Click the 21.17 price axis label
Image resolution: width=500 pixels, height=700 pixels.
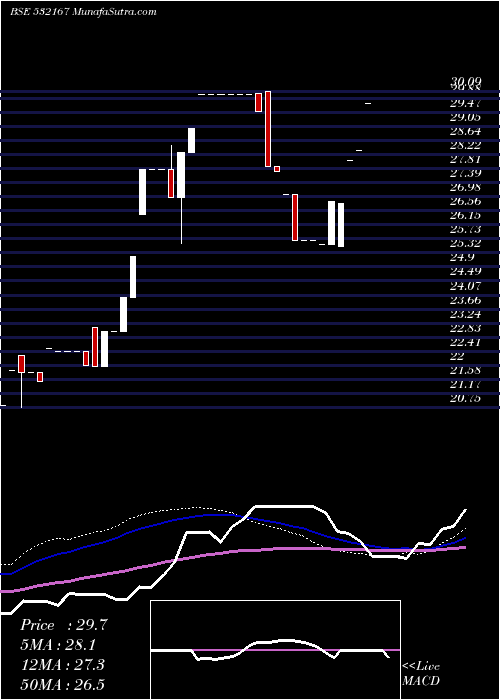point(466,384)
